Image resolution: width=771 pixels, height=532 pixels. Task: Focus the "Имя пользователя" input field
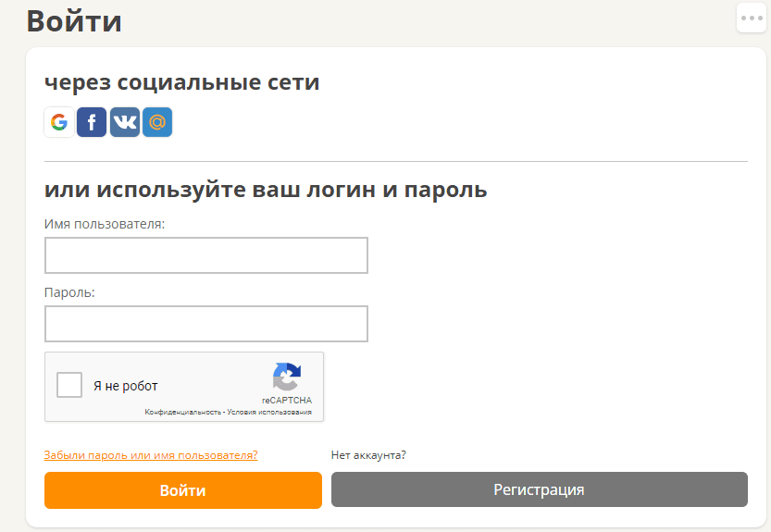click(x=205, y=255)
